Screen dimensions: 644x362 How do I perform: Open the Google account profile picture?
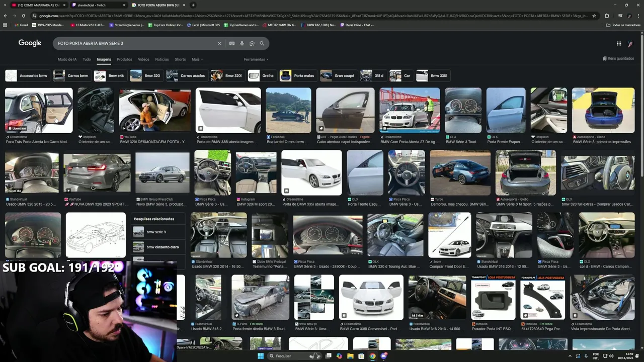click(x=630, y=44)
